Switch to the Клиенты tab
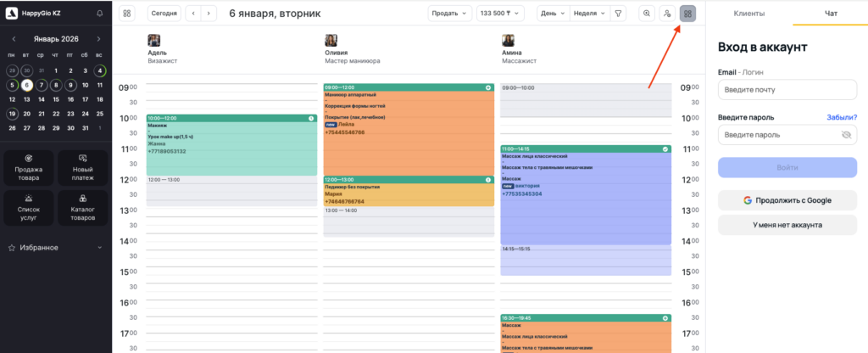This screenshot has width=868, height=353. coord(748,14)
